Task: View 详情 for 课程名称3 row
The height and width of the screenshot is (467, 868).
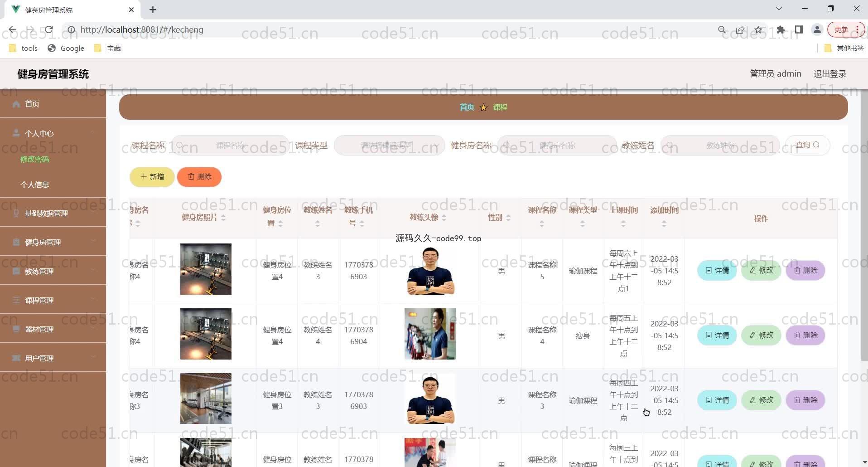Action: coord(717,400)
